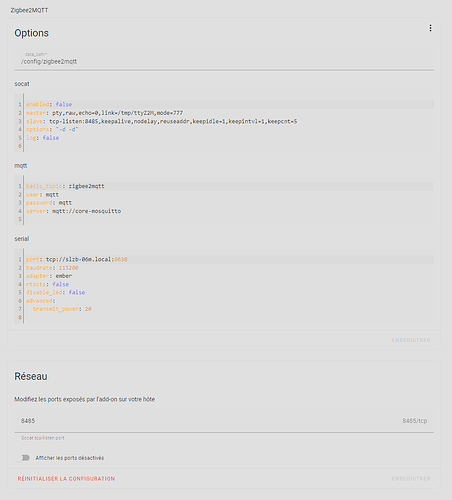Image resolution: width=452 pixels, height=500 pixels.
Task: Click Enregistrer button in Réseau card
Action: coord(411,479)
